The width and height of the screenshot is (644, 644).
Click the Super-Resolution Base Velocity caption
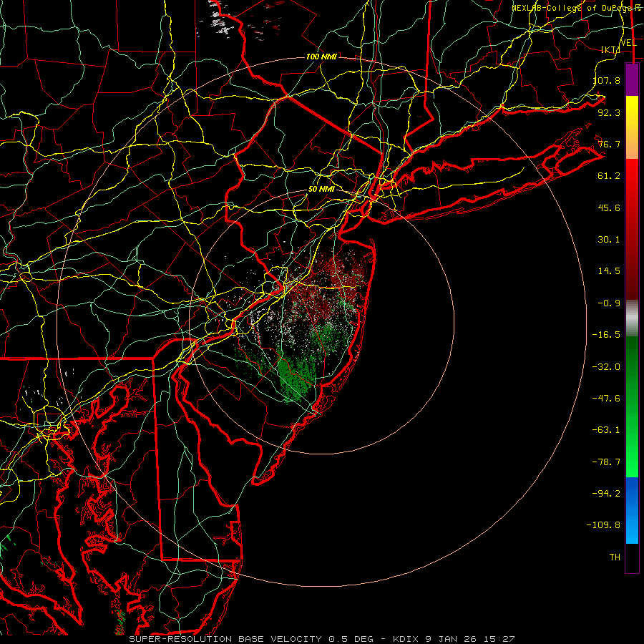pos(321,639)
